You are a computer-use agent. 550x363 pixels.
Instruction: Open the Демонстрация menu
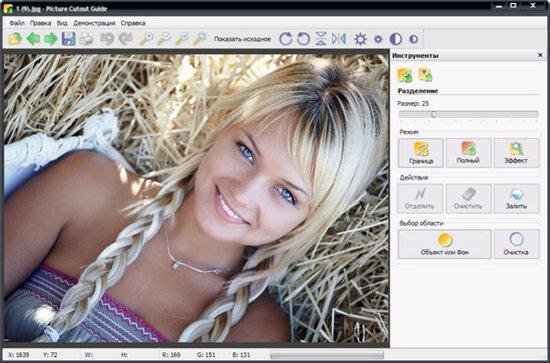(94, 23)
